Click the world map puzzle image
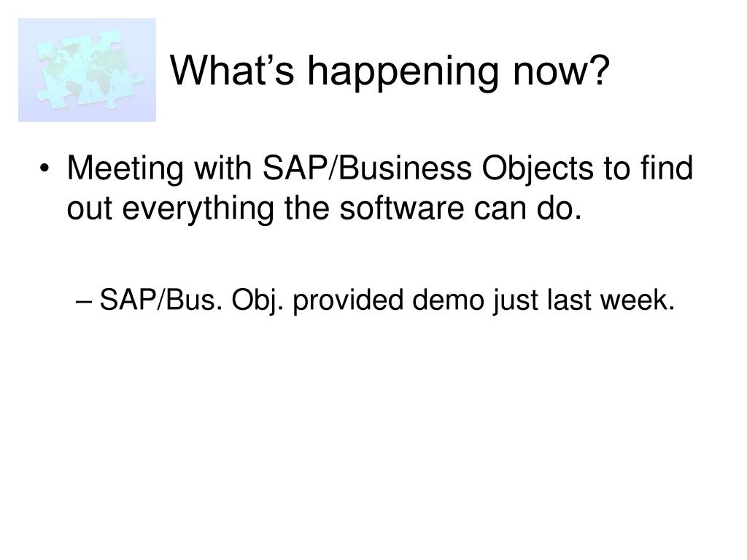This screenshot has height=560, width=747. coord(88,70)
